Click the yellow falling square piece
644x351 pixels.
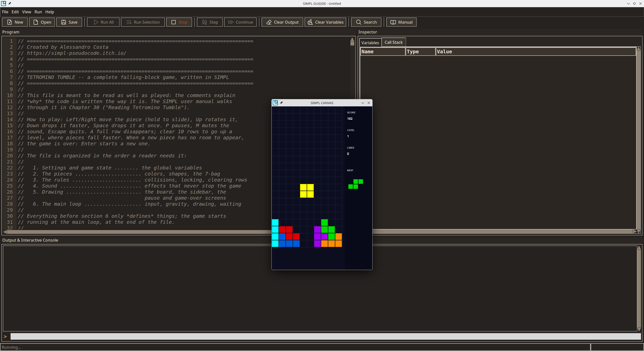tap(307, 191)
